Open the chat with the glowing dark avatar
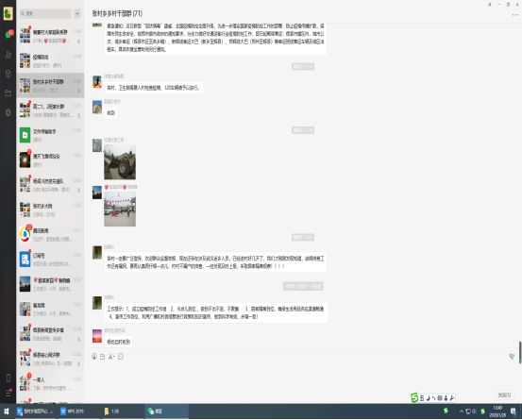522x420 pixels. pyautogui.click(x=50, y=160)
